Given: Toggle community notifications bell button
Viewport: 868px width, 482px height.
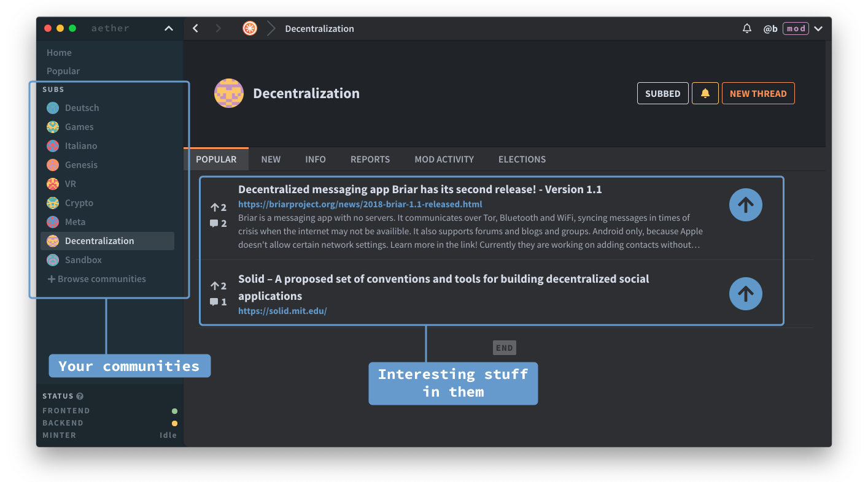Looking at the screenshot, I should tap(705, 93).
